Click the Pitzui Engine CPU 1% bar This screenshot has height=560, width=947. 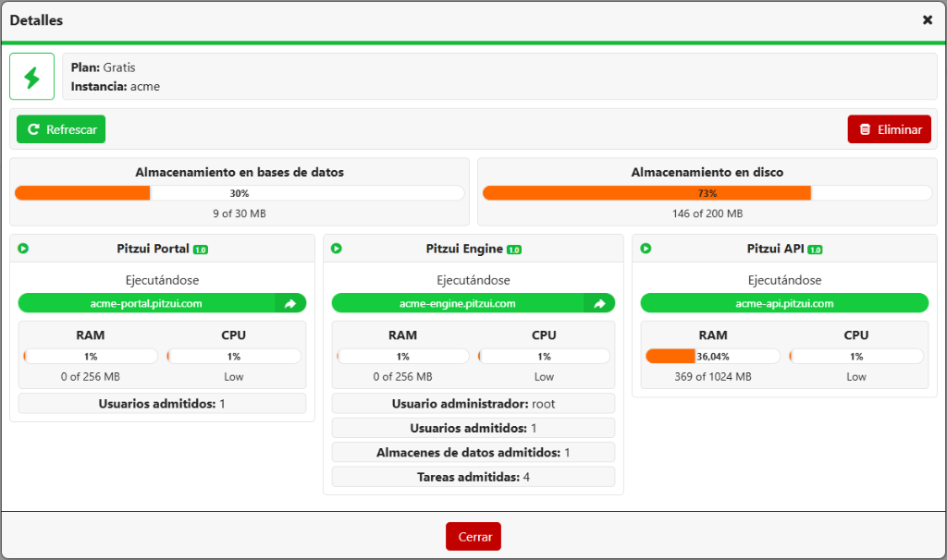[544, 357]
